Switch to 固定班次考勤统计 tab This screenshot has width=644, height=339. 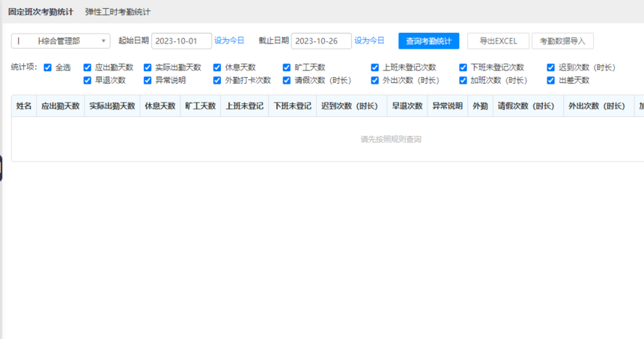[40, 12]
